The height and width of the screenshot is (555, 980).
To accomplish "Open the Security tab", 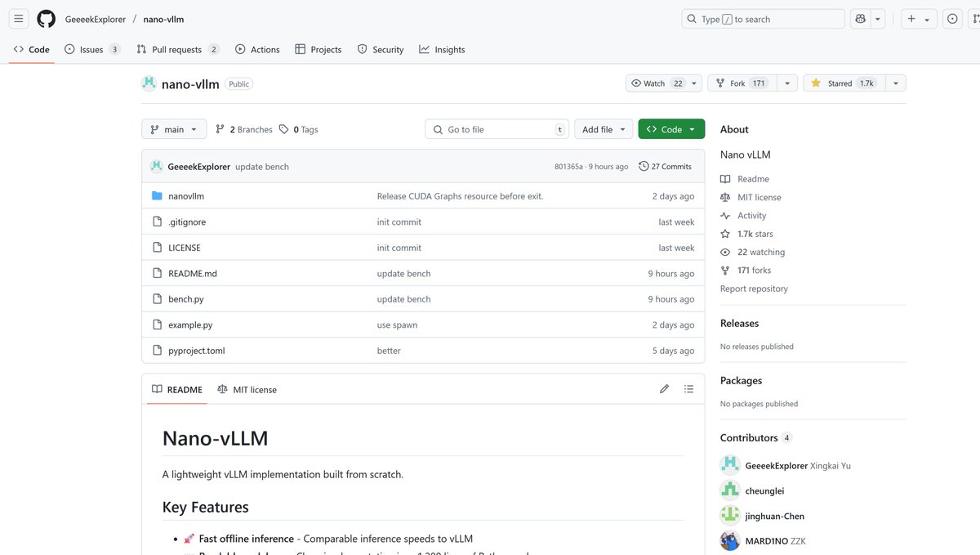I will pyautogui.click(x=381, y=49).
